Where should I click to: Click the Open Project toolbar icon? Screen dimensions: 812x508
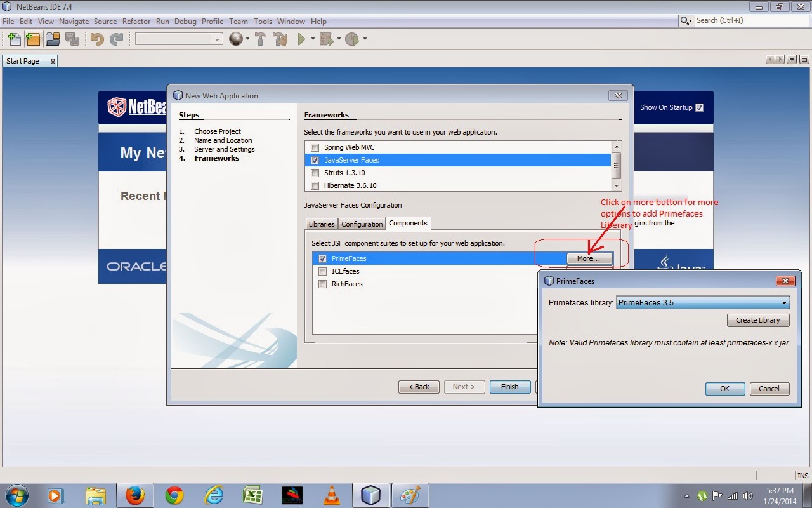point(52,39)
